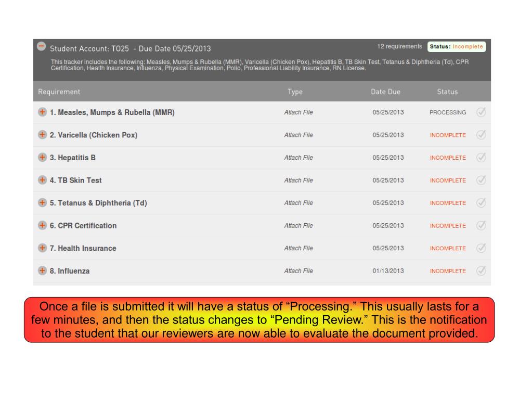532x399 pixels.
Task: Click the 2. Varicella (Chicken Pox) title
Action: [x=94, y=135]
